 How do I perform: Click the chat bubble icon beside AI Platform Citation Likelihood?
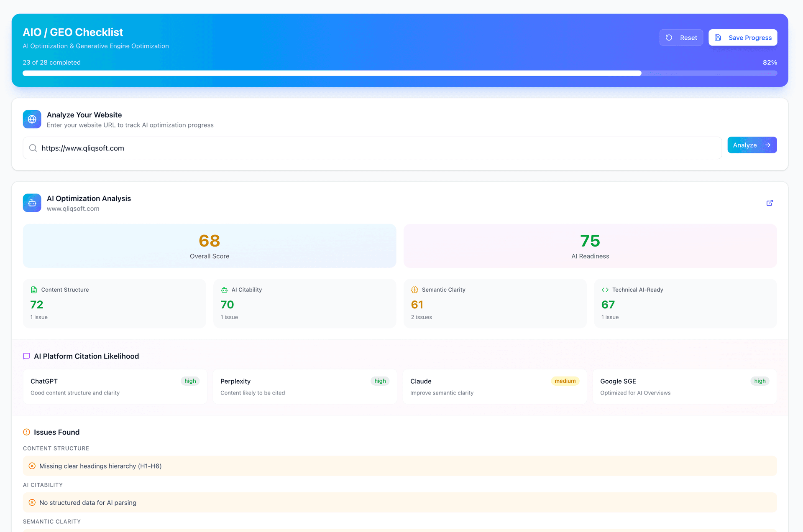(26, 356)
